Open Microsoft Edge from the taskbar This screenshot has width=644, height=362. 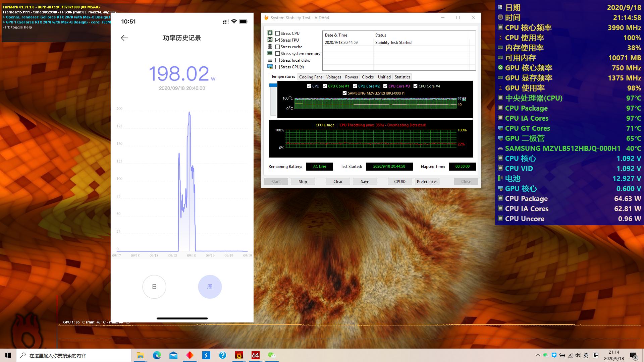coord(157,355)
